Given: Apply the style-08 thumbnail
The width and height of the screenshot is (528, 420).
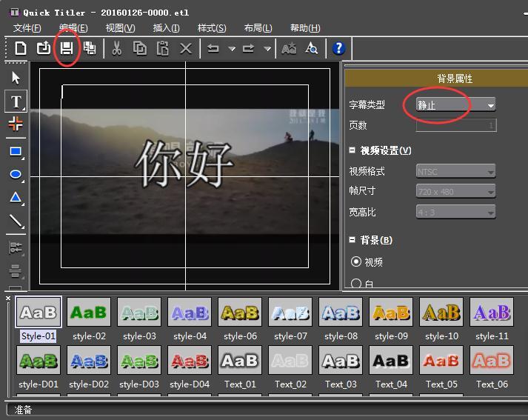Looking at the screenshot, I should pos(341,312).
